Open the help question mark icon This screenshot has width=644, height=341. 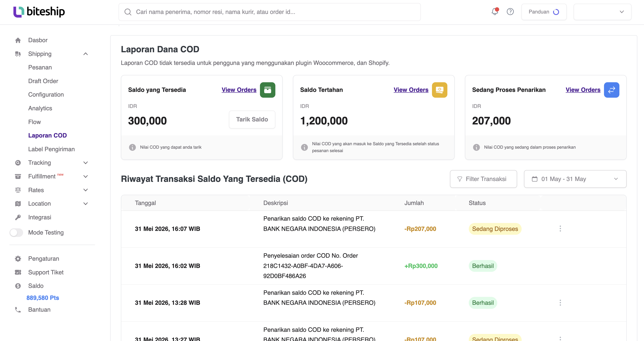[510, 12]
